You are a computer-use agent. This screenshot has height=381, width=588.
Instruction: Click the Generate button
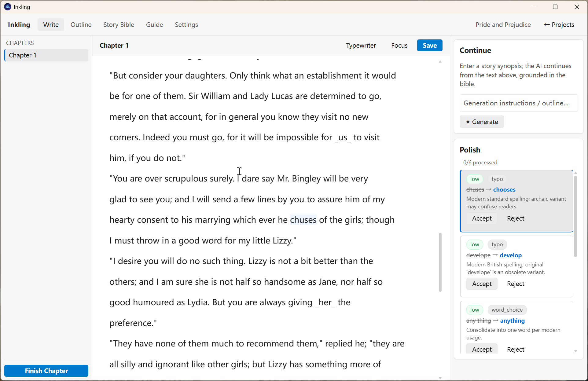pyautogui.click(x=482, y=122)
